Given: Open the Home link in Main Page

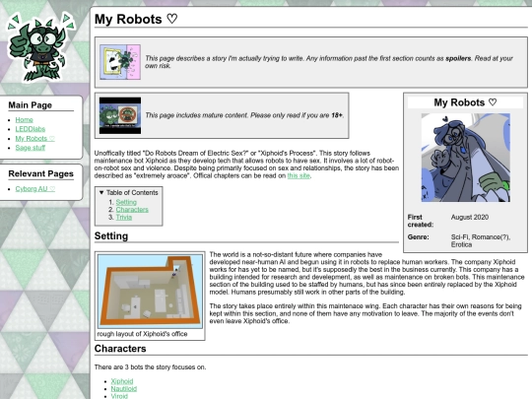Looking at the screenshot, I should pyautogui.click(x=24, y=120).
